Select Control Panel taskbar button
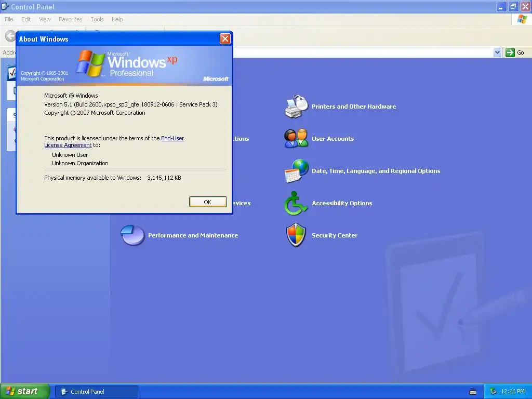532x399 pixels. 96,392
